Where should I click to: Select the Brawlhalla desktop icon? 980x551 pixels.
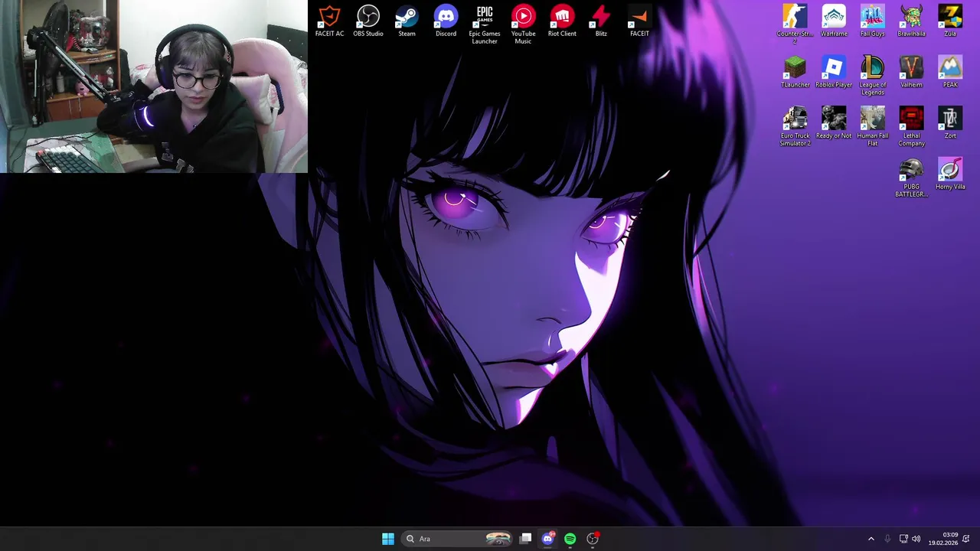911,21
